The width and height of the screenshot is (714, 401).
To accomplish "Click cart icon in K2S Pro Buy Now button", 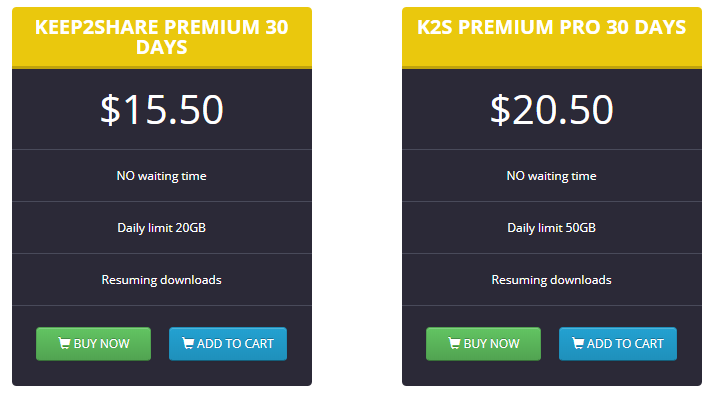I will 454,343.
